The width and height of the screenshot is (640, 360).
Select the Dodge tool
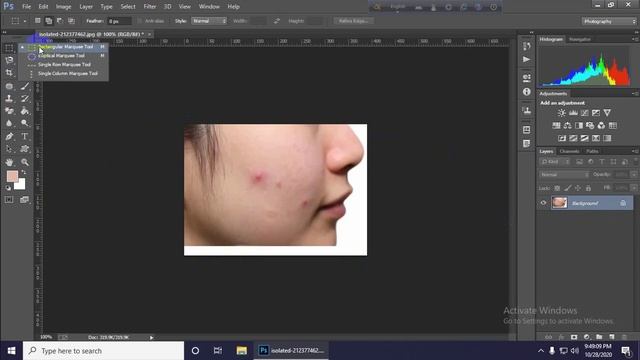pos(25,123)
